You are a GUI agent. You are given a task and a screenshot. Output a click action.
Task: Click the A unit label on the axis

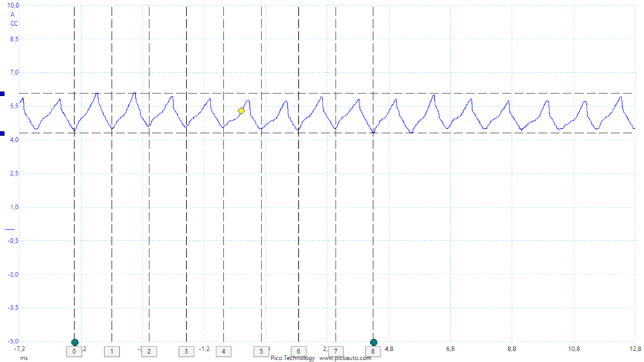click(x=12, y=14)
